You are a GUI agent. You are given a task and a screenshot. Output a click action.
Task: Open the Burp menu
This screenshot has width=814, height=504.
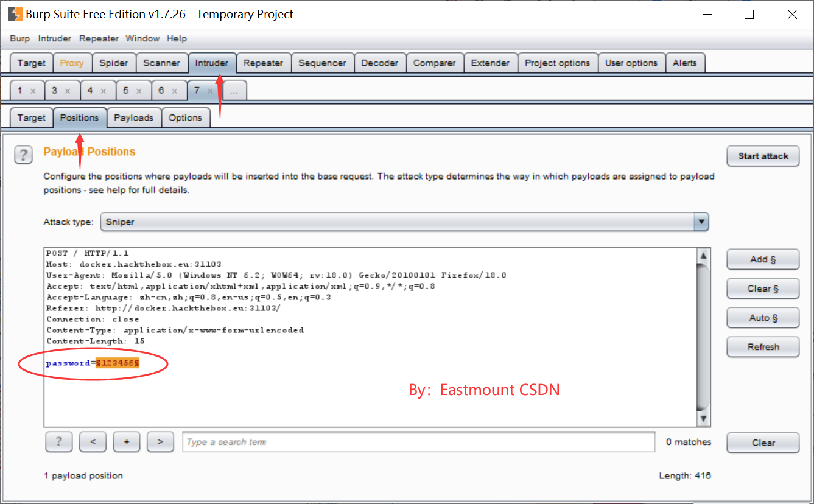coord(19,38)
